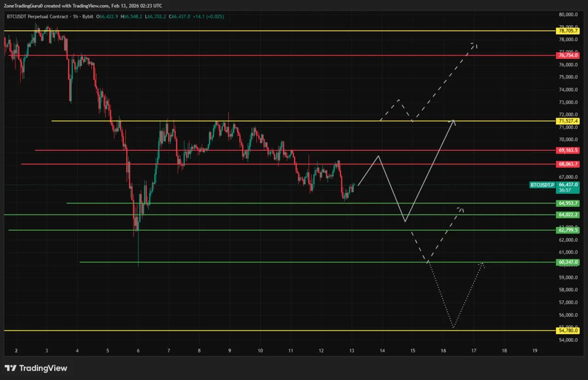Screen dimensions: 588x380
Task: Click the 70,000.0 price scale tick
Action: pyautogui.click(x=568, y=140)
